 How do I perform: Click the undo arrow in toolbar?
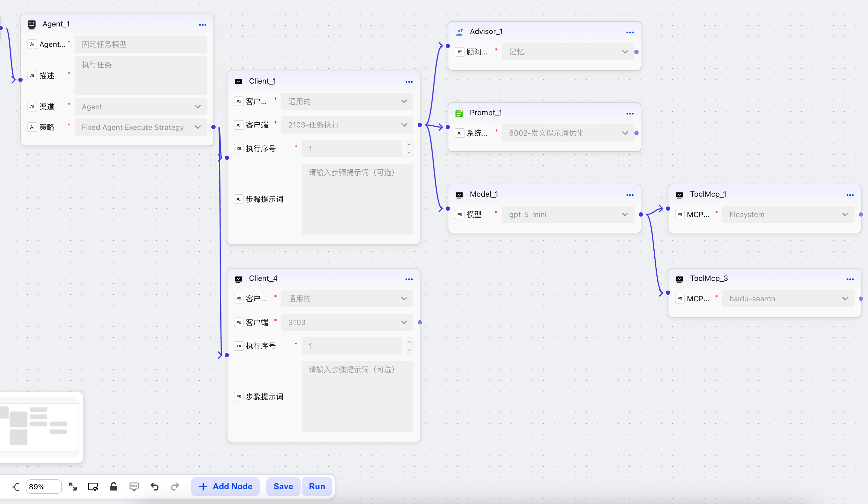point(154,487)
